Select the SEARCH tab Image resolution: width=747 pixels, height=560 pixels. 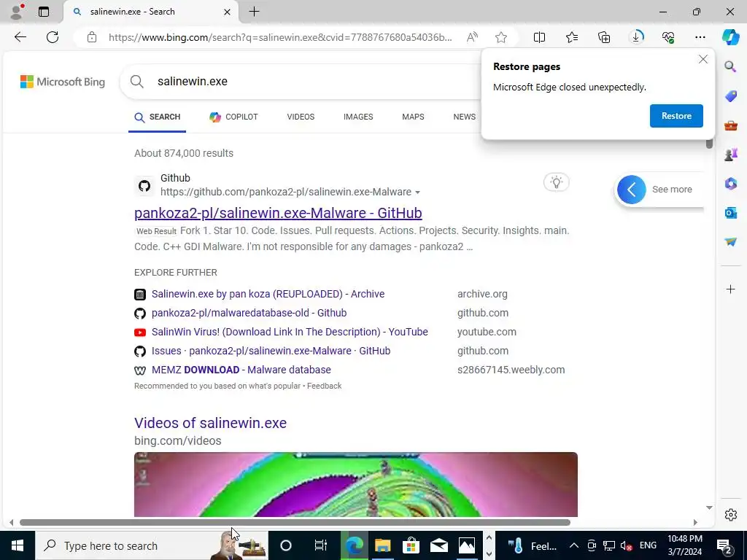pos(158,117)
